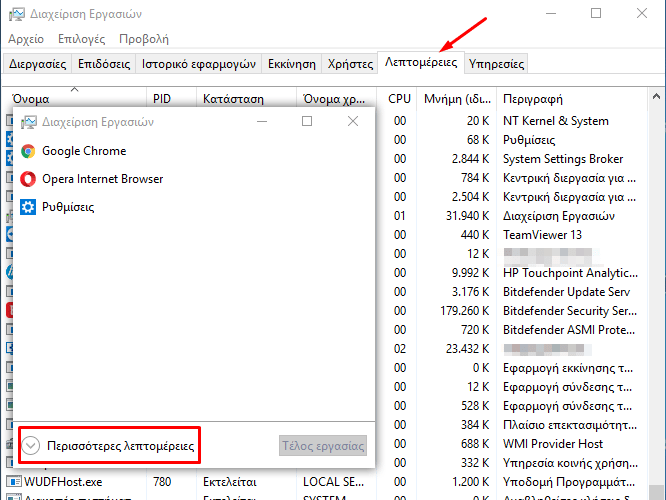Click the WUDFHost.exe process icon
The image size is (666, 500).
pyautogui.click(x=14, y=482)
